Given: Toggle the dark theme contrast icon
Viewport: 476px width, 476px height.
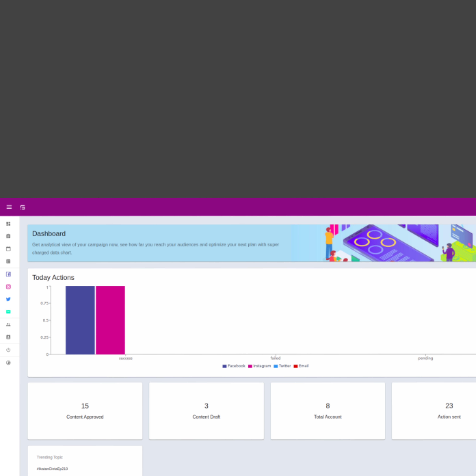Looking at the screenshot, I should (x=8, y=363).
